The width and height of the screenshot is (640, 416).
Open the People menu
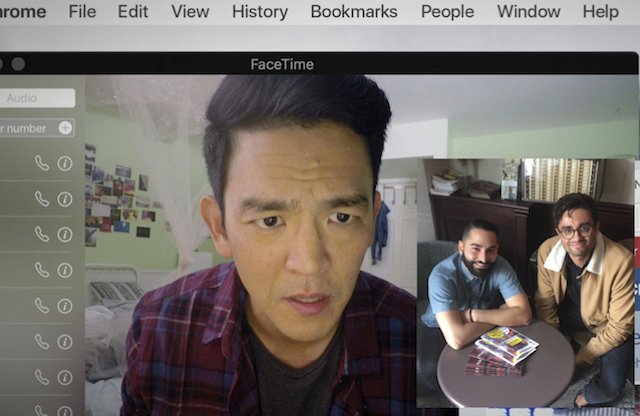pos(447,11)
